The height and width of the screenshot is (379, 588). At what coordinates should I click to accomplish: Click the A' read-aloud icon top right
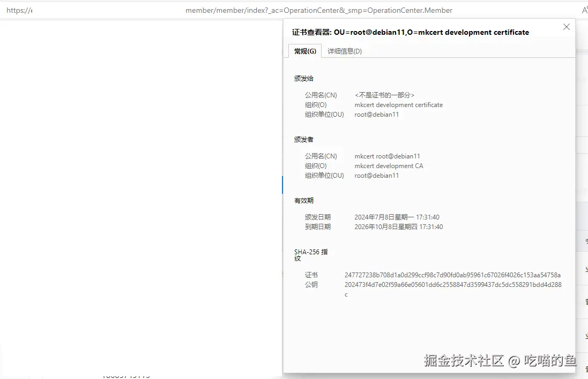coord(584,10)
